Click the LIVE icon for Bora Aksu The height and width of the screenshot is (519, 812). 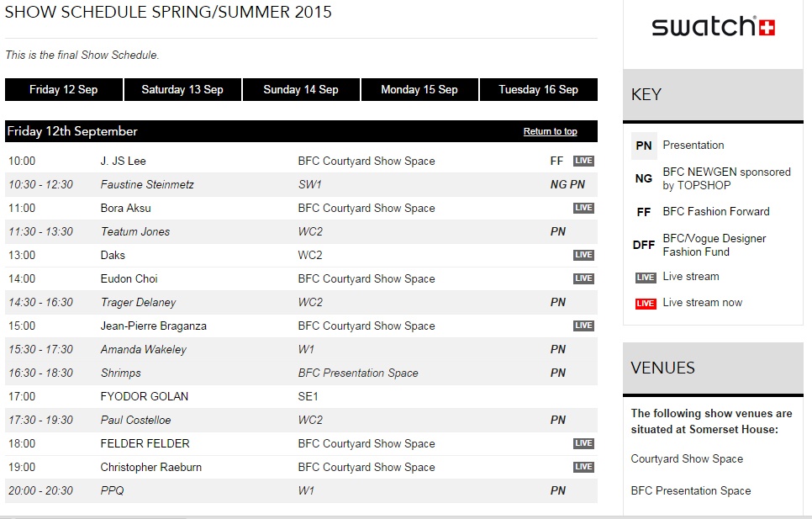click(x=583, y=208)
